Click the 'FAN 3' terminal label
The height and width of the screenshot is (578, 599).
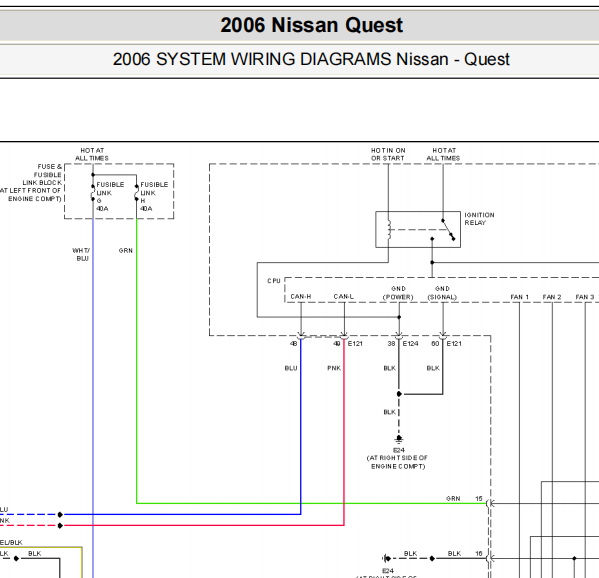(x=585, y=297)
